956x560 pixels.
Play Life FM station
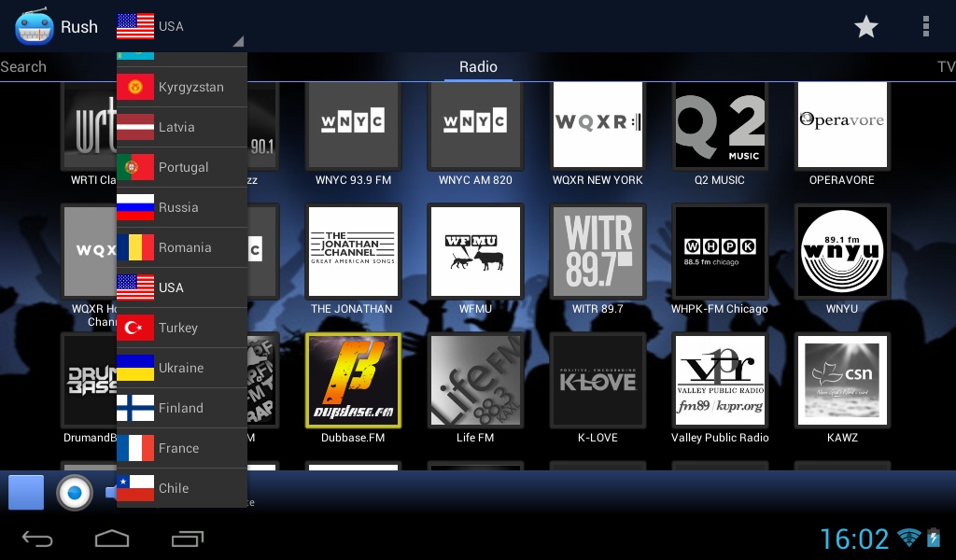pos(475,387)
